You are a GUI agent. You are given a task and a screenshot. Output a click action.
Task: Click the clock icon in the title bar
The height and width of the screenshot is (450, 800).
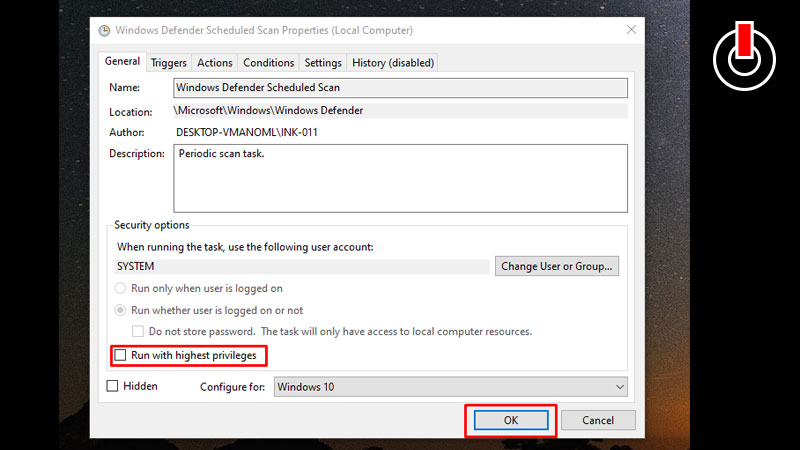[x=104, y=31]
